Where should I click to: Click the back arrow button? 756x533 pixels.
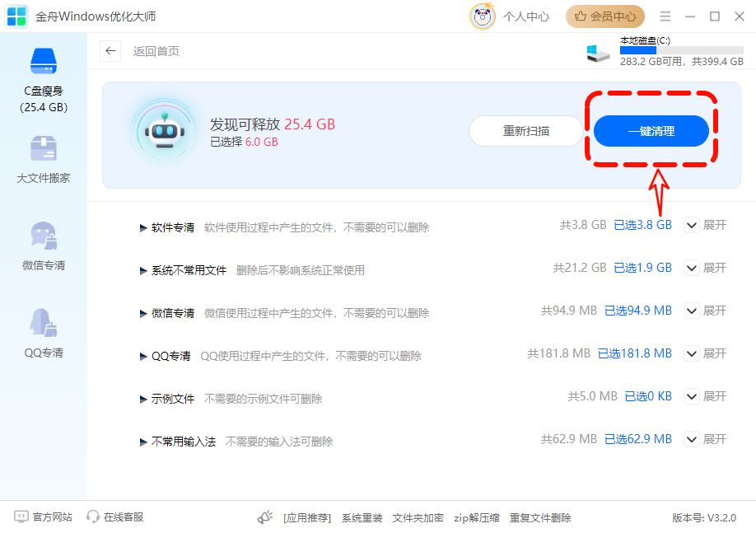coord(110,51)
